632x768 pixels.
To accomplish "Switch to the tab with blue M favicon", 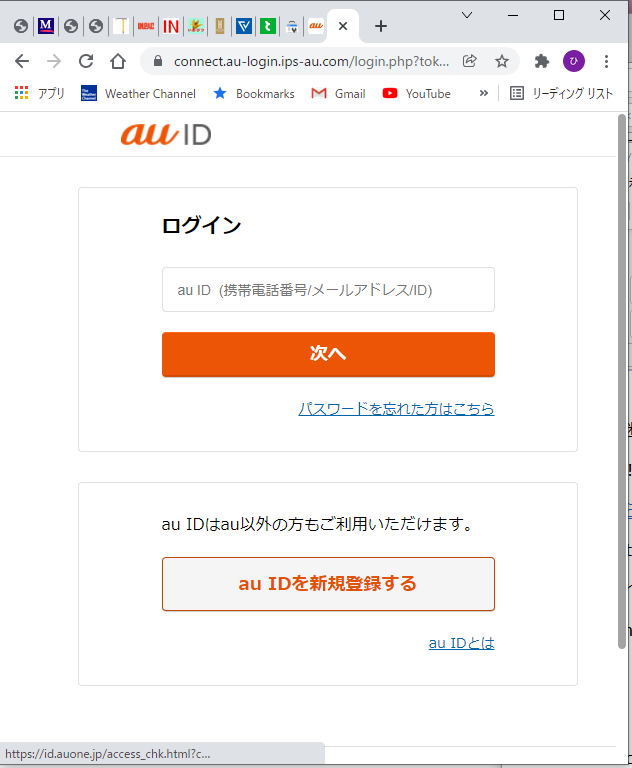I will coord(46,25).
